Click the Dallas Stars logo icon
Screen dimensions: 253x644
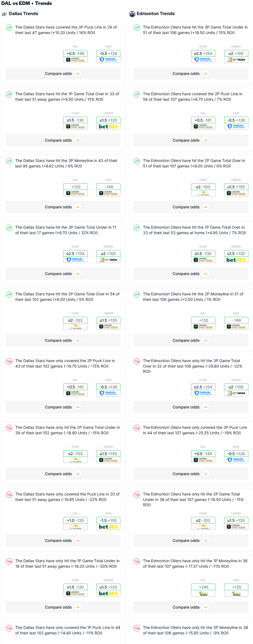pyautogui.click(x=4, y=14)
